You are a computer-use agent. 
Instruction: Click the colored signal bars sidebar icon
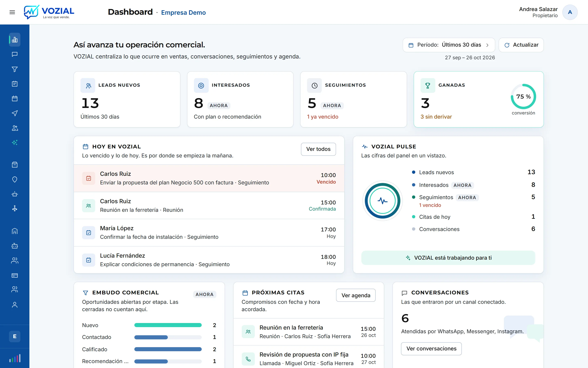[14, 358]
